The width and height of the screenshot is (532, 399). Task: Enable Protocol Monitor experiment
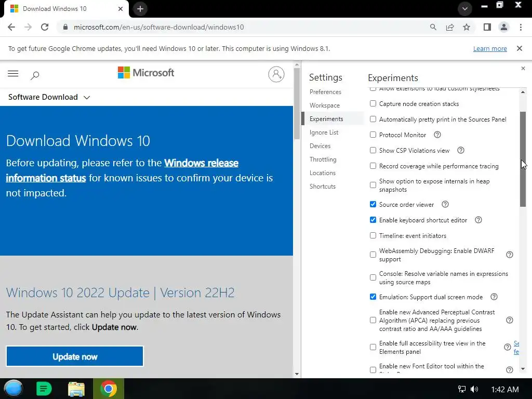coord(373,135)
